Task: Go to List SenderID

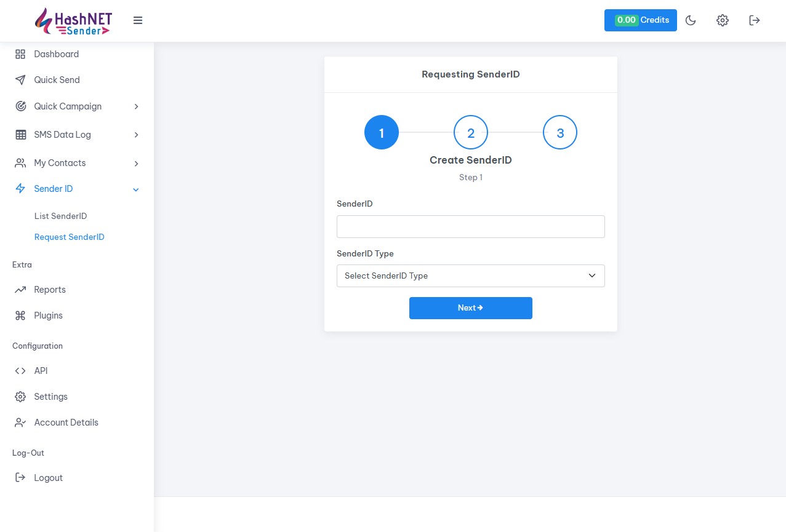Action: pyautogui.click(x=60, y=216)
